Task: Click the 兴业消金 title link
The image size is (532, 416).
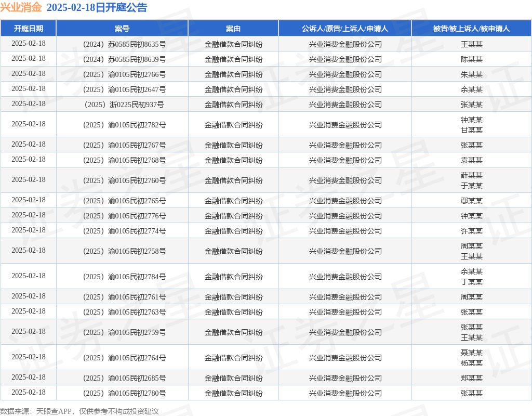Action: 21,7
